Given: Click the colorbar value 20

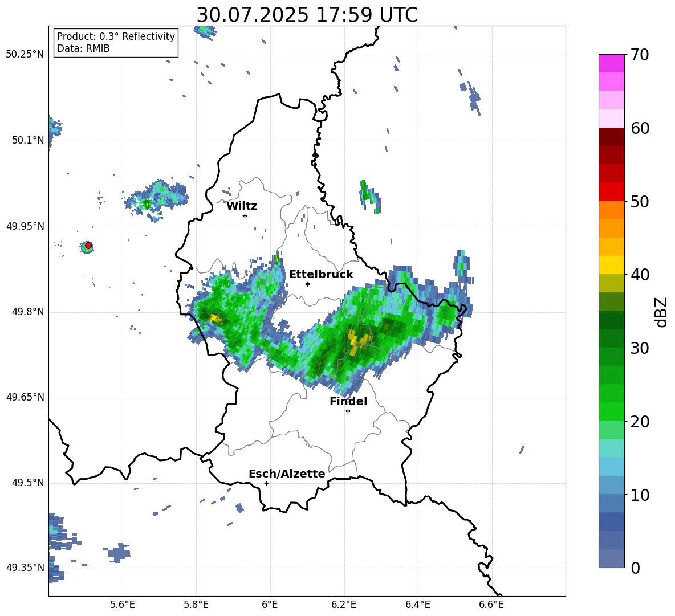Looking at the screenshot, I should click(640, 422).
